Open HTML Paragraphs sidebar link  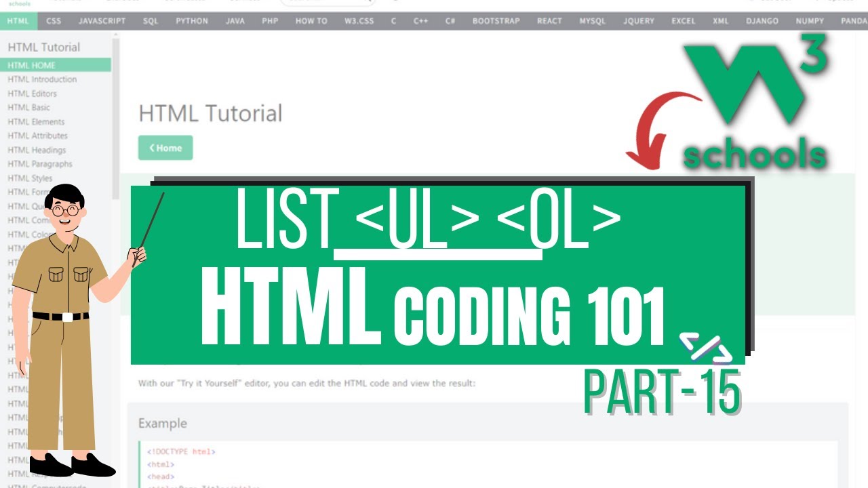click(40, 164)
